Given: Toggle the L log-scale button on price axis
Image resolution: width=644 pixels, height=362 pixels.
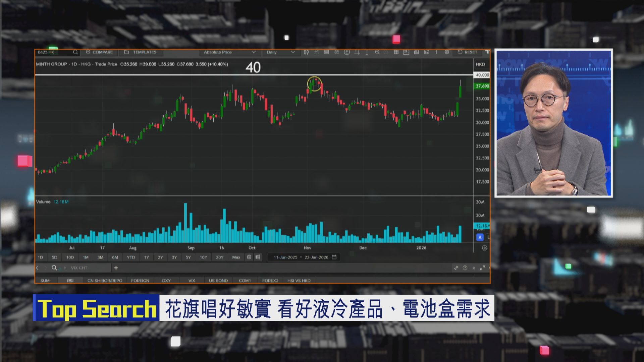Looking at the screenshot, I should (x=487, y=237).
